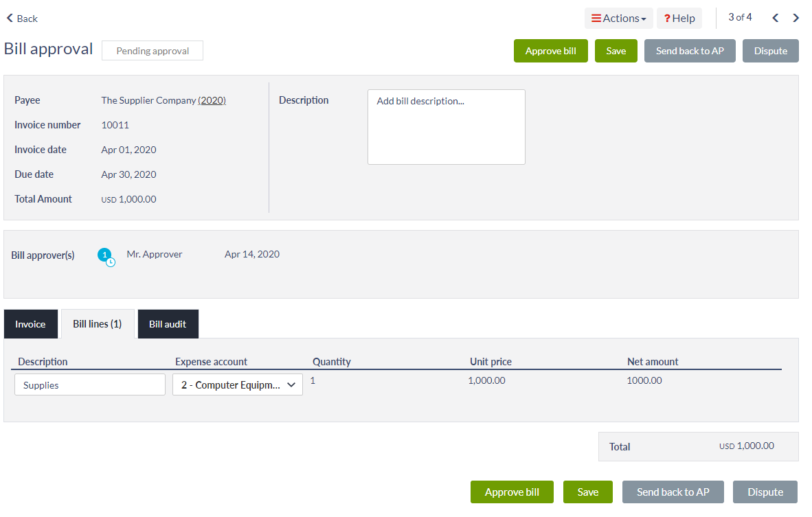Click the Add bill description text area
The image size is (812, 517).
[446, 126]
